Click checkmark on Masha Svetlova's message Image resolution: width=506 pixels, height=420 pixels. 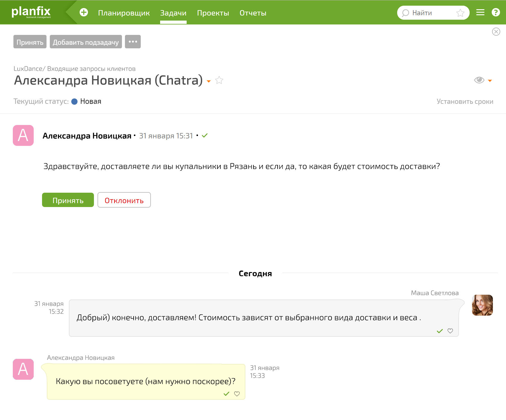click(440, 331)
